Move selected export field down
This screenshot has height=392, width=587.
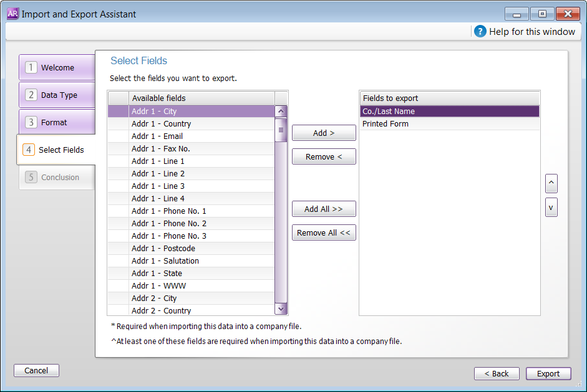coord(551,207)
